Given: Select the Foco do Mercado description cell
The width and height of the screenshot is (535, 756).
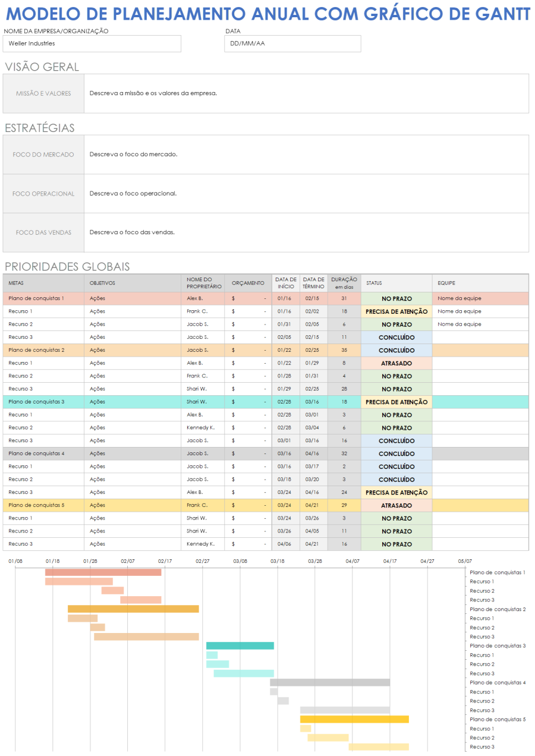Looking at the screenshot, I should [306, 155].
